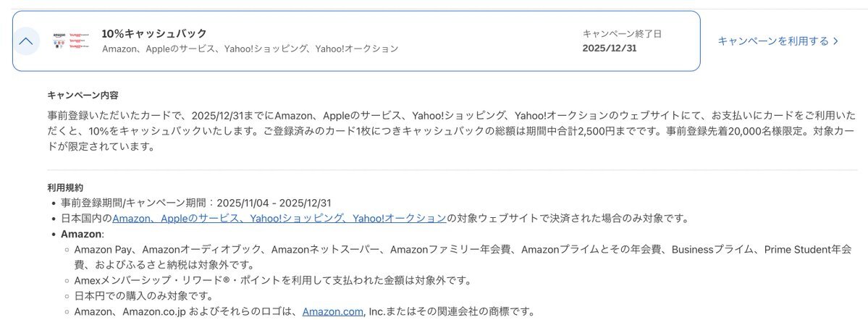Click the 10%キャッシュバック campaign title

(154, 33)
